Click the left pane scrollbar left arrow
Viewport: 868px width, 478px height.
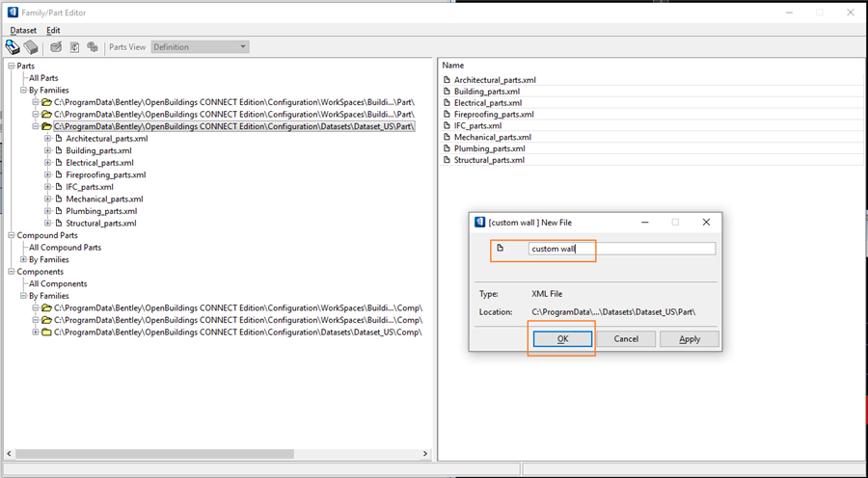(x=10, y=454)
